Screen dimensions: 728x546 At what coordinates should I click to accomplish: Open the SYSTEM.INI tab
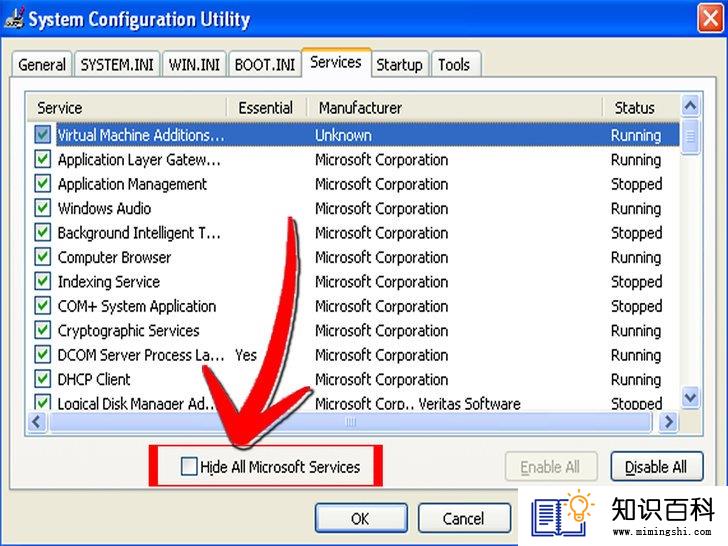117,64
